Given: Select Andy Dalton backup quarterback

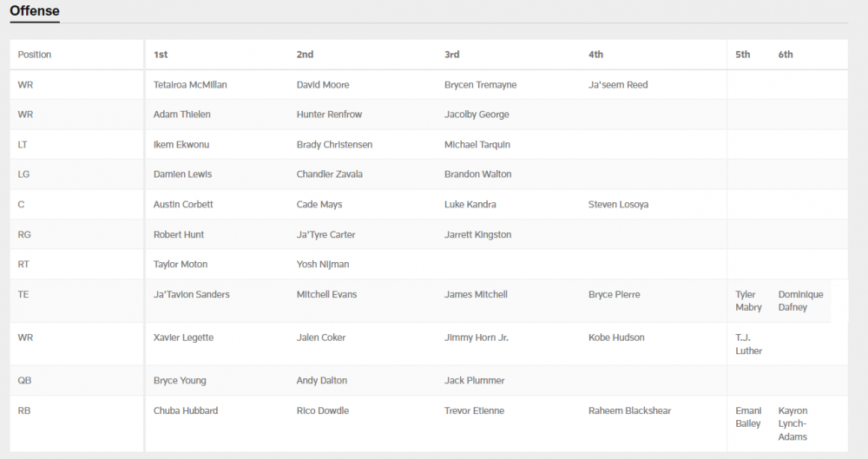Looking at the screenshot, I should tap(321, 380).
